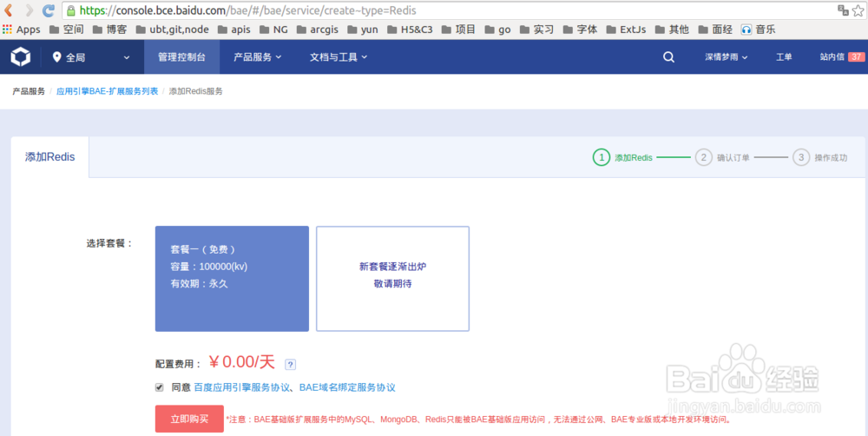
Task: Click the search magnifier icon
Action: click(668, 57)
